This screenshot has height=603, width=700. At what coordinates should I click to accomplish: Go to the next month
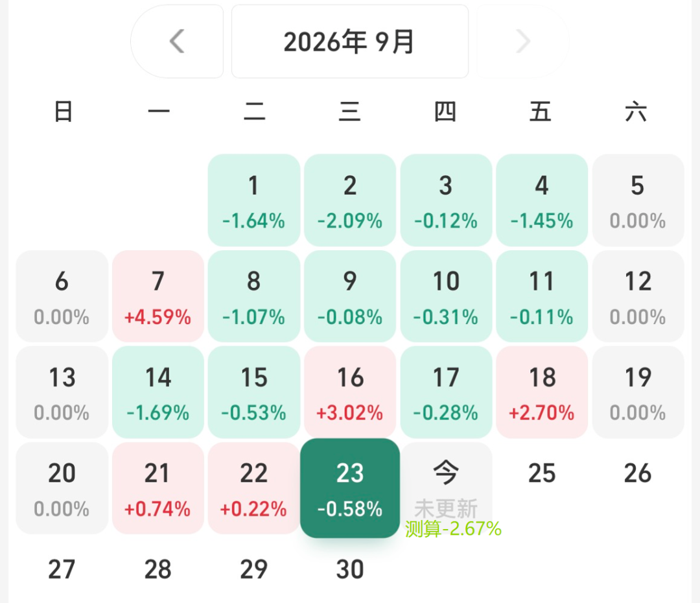(x=523, y=41)
